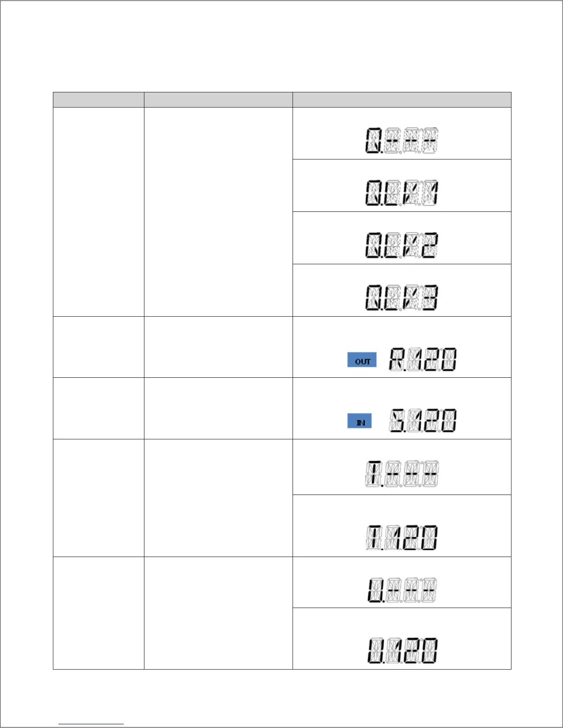The width and height of the screenshot is (563, 728).
Task: Click the T.--- segment display
Action: tap(402, 474)
